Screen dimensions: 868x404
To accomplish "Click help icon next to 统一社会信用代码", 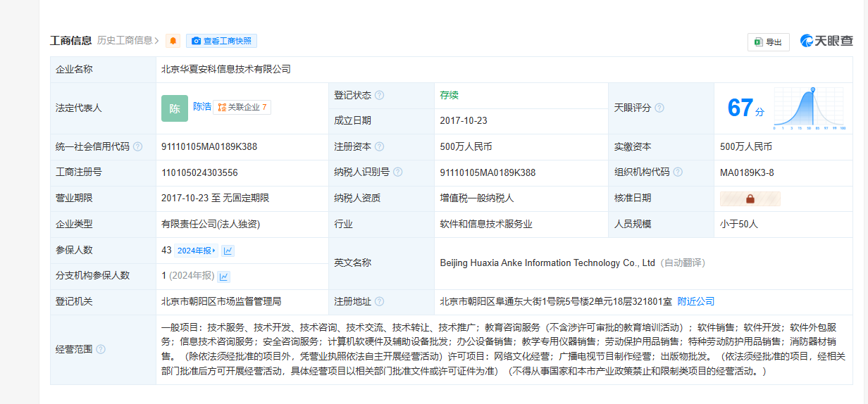I will (138, 147).
